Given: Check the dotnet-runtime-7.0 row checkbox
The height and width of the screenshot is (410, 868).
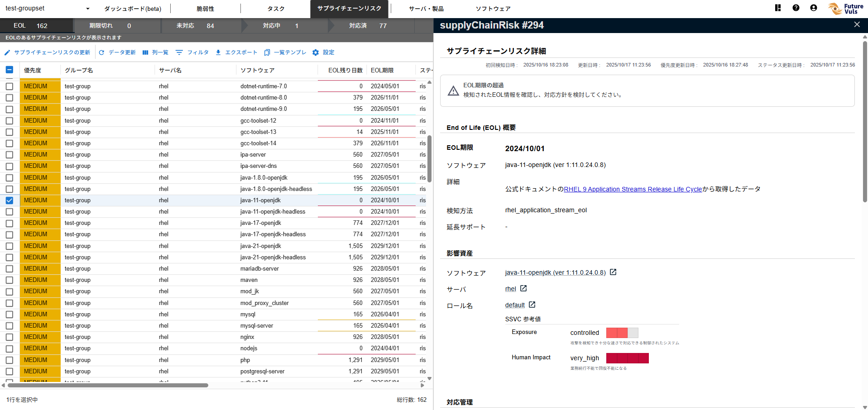Looking at the screenshot, I should pyautogui.click(x=10, y=86).
